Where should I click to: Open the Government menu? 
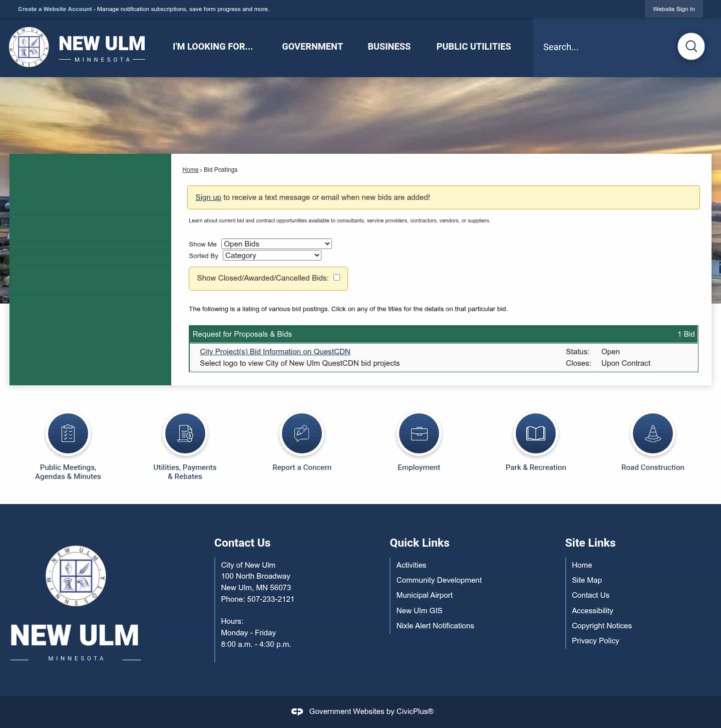coord(312,47)
